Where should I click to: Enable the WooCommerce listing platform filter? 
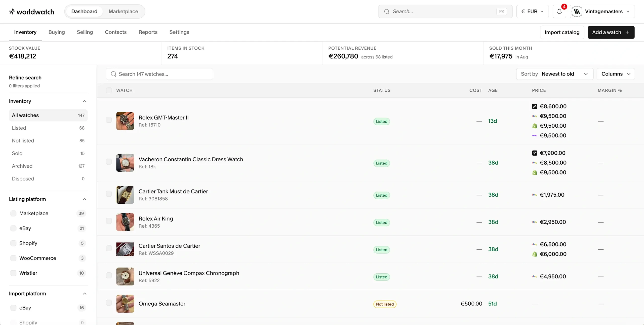[x=13, y=258]
